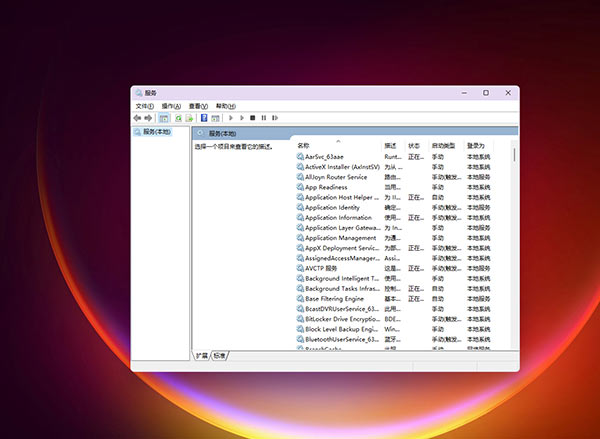Click the gear icon beside Application Identity

300,207
